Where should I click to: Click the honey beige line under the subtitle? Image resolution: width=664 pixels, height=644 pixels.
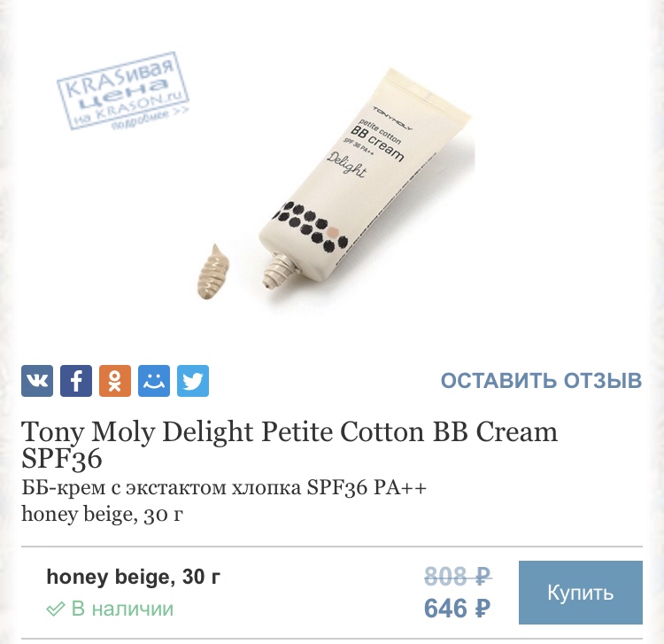click(102, 515)
